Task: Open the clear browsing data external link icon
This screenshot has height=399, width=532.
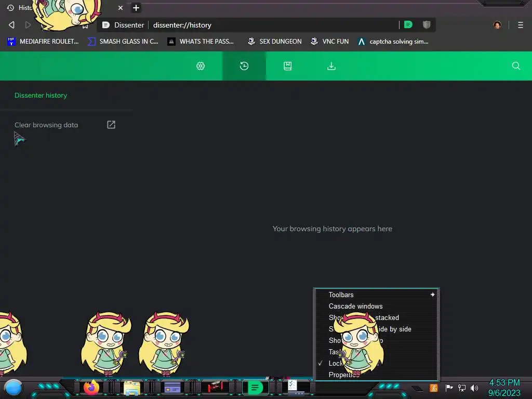Action: [111, 125]
